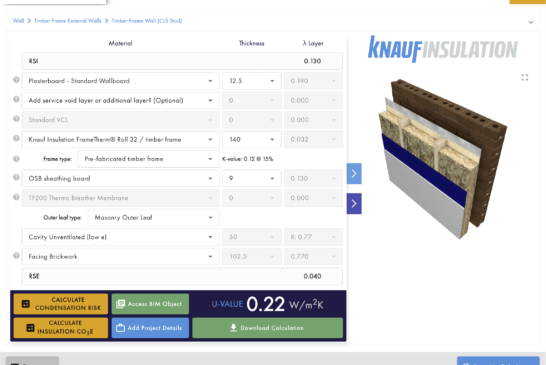Image resolution: width=546 pixels, height=365 pixels.
Task: Open the OSB 0.130 lambda dropdown
Action: [313, 178]
